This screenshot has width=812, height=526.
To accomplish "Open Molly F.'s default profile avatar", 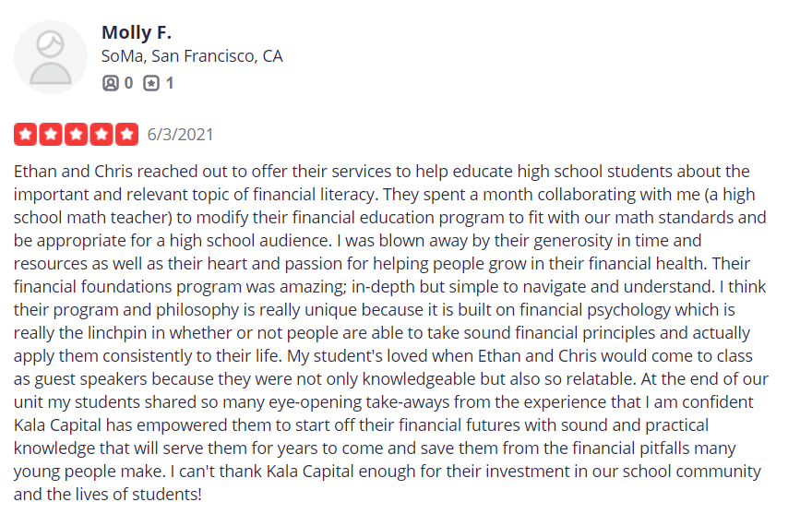I will pyautogui.click(x=51, y=57).
